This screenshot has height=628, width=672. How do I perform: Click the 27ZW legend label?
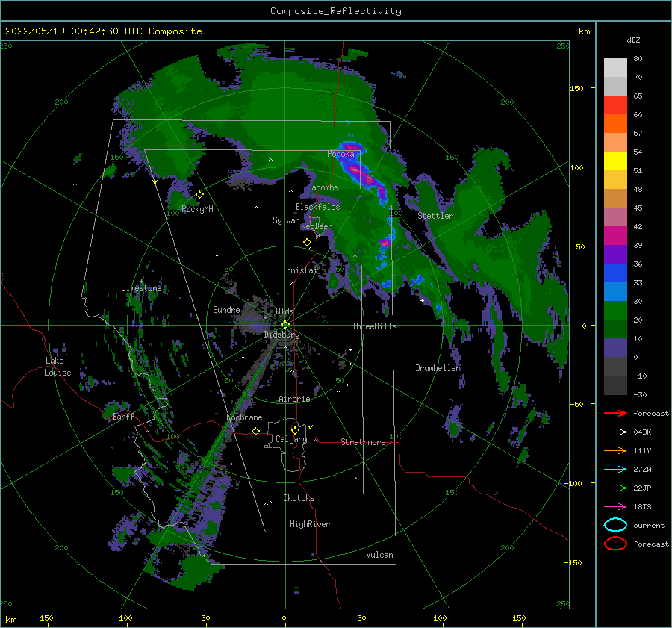642,470
